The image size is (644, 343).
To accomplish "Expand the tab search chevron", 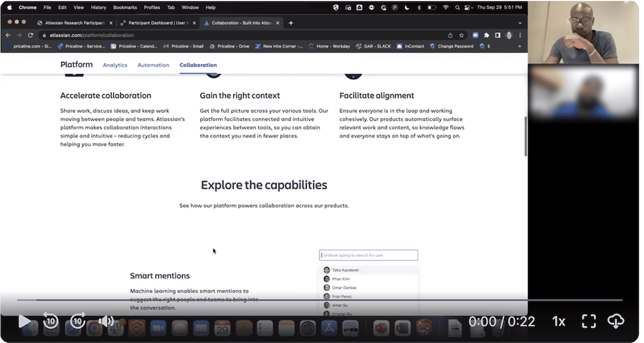I will (x=520, y=23).
